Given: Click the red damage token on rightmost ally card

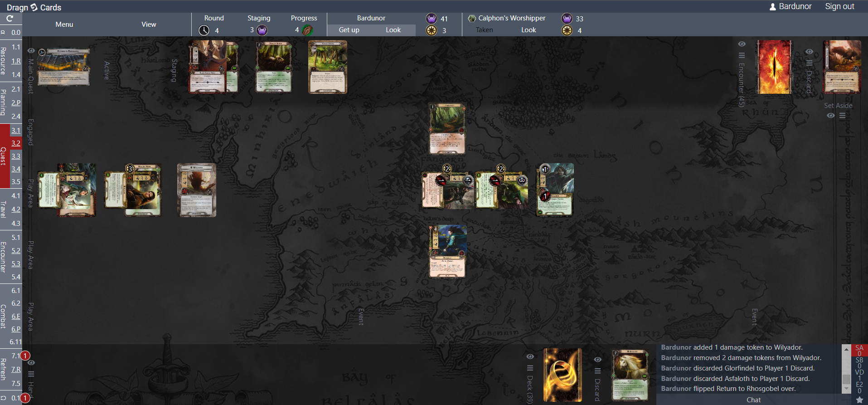Looking at the screenshot, I should 545,196.
